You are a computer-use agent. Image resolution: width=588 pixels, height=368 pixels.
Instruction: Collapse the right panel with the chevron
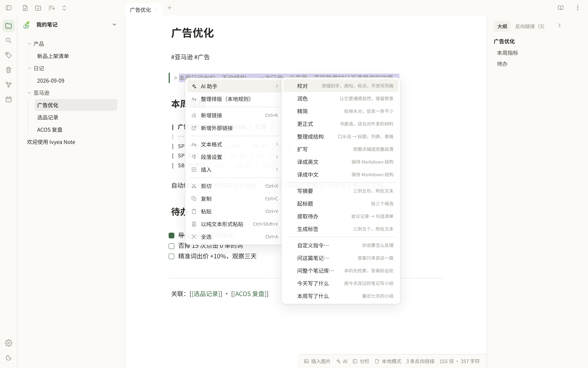(559, 26)
